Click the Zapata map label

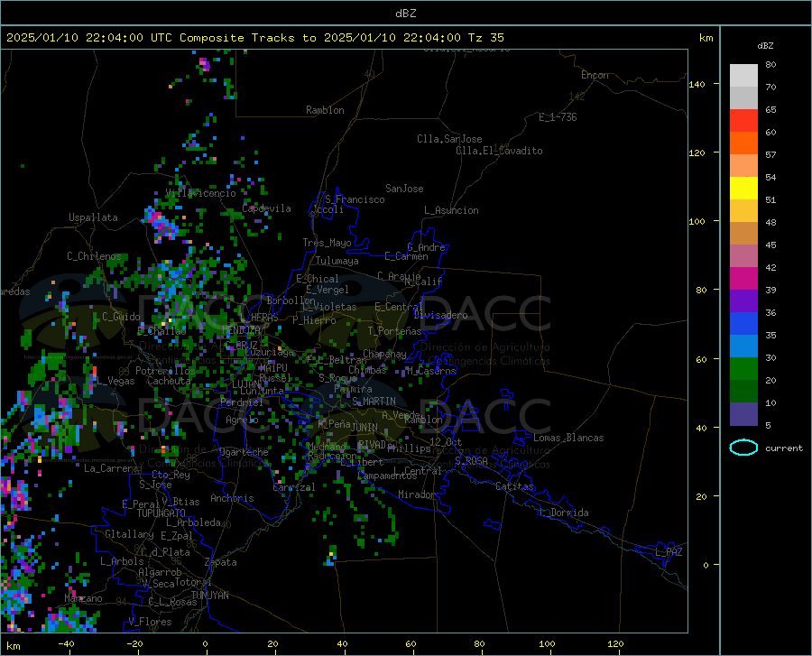point(221,562)
